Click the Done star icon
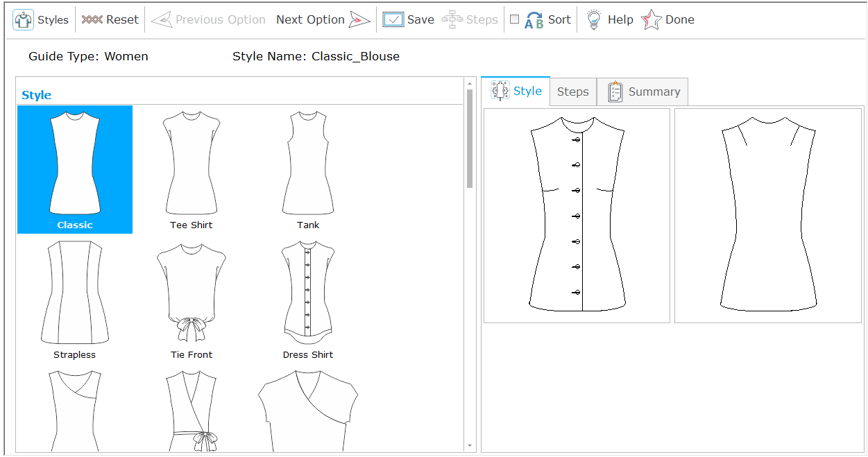 tap(652, 19)
